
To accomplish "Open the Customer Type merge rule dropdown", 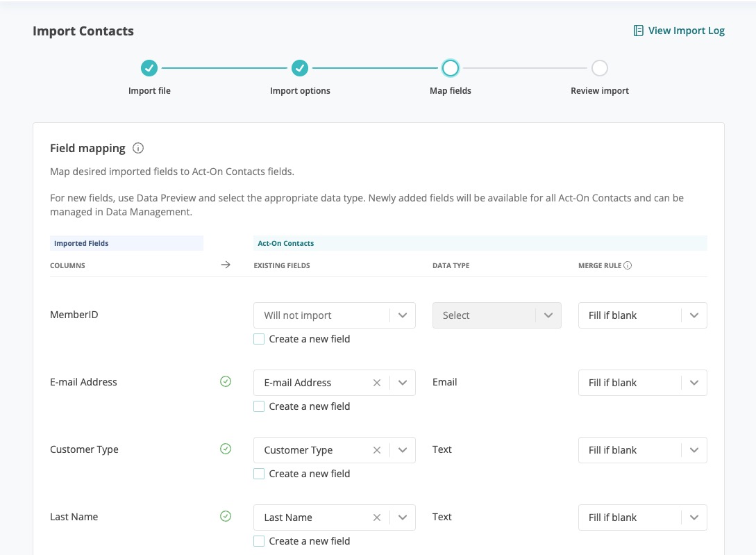I will (642, 450).
